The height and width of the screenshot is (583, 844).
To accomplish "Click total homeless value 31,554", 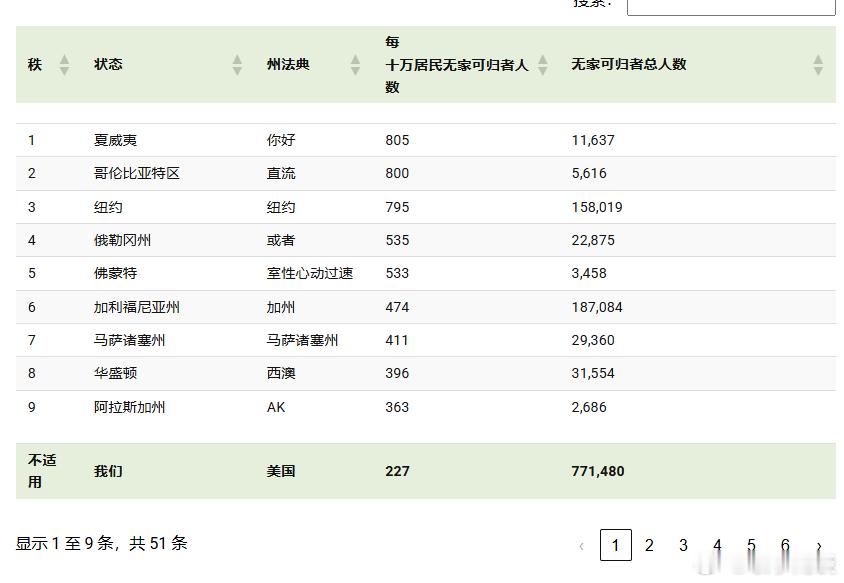I will (x=593, y=373).
